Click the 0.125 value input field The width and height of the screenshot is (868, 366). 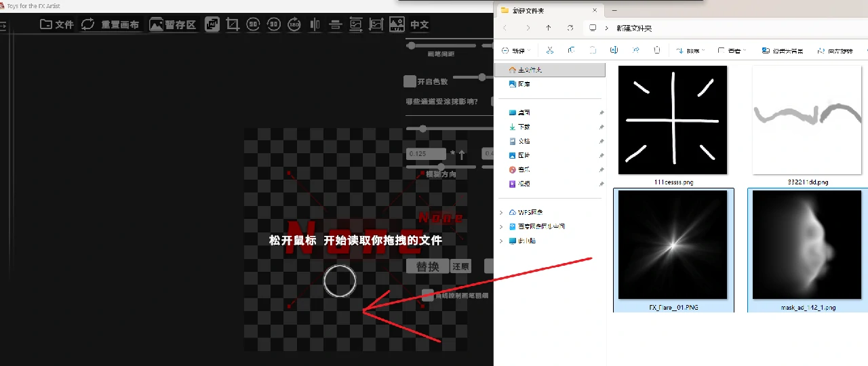tap(426, 154)
